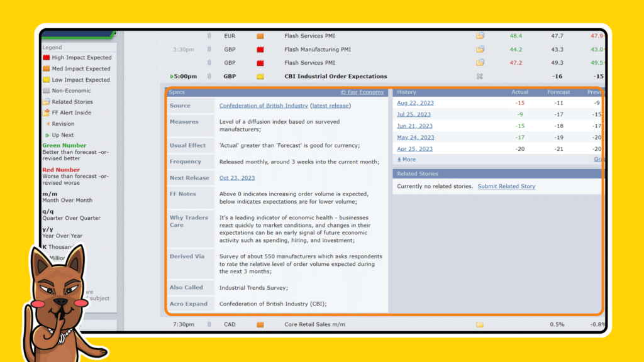The width and height of the screenshot is (644, 362).
Task: Click the sound alert icon on EUR row
Action: pyautogui.click(x=209, y=36)
